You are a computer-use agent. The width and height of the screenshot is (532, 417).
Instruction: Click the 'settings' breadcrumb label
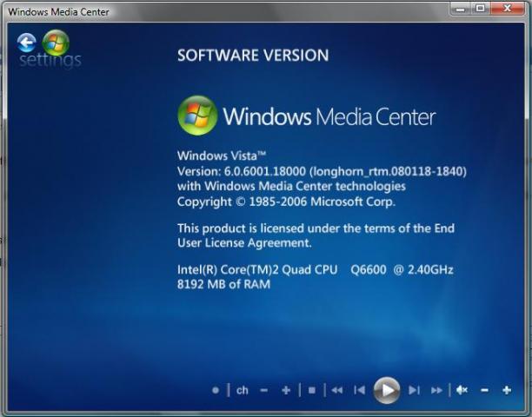point(50,60)
